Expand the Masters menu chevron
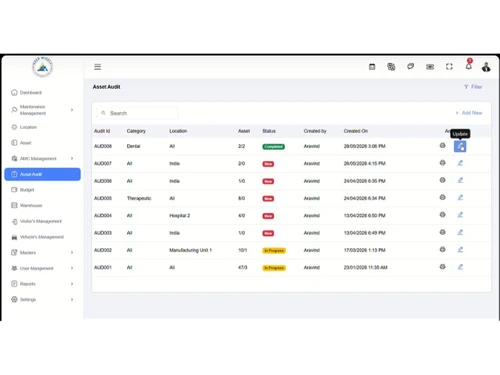This screenshot has width=500, height=375. coord(72,252)
